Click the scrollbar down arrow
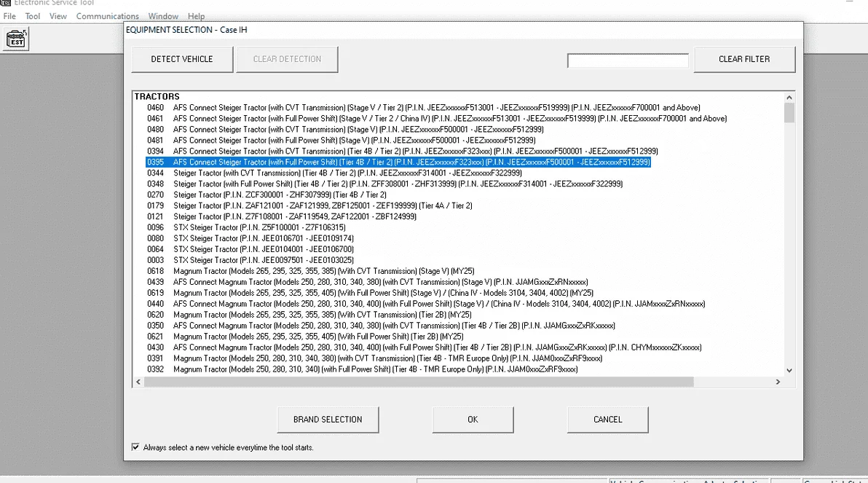 pos(789,370)
